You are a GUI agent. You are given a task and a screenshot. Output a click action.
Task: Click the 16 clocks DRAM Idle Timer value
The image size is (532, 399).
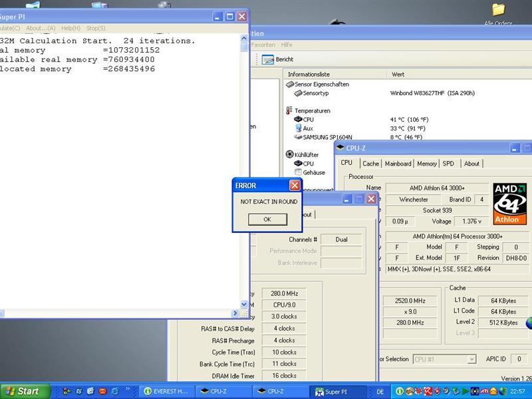pos(284,376)
